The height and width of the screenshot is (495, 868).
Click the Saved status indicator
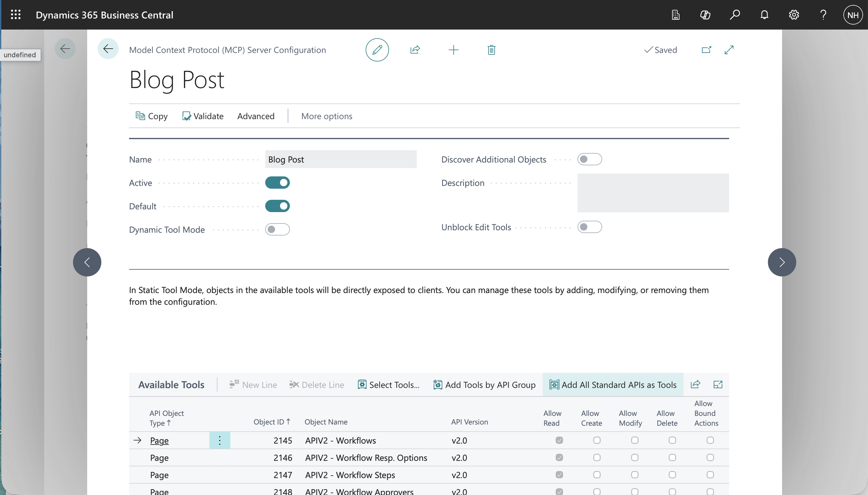(x=660, y=50)
